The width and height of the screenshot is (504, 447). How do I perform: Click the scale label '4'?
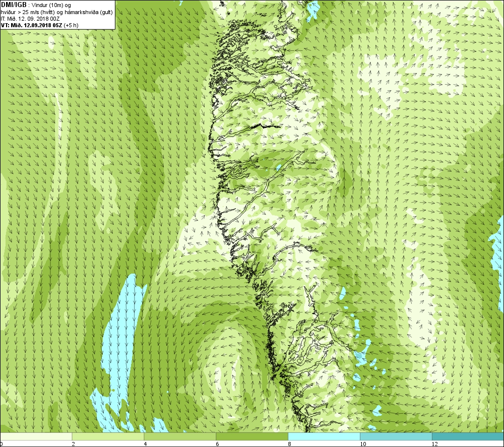coord(146,444)
